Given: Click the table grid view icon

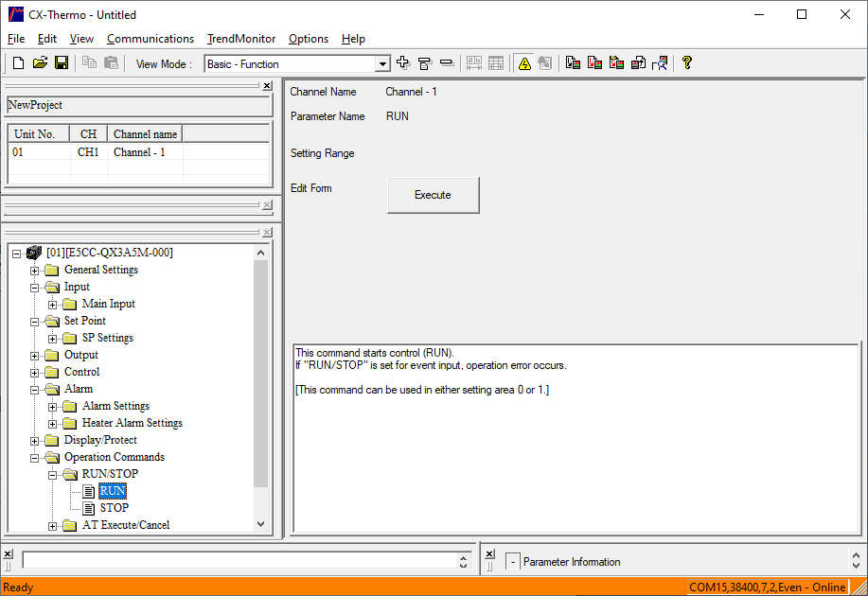Looking at the screenshot, I should click(495, 63).
